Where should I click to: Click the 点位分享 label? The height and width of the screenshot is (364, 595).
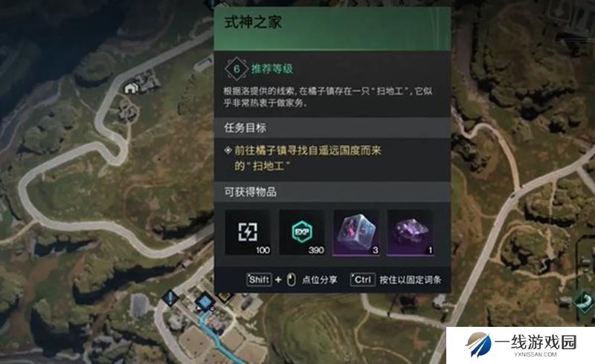pyautogui.click(x=320, y=280)
